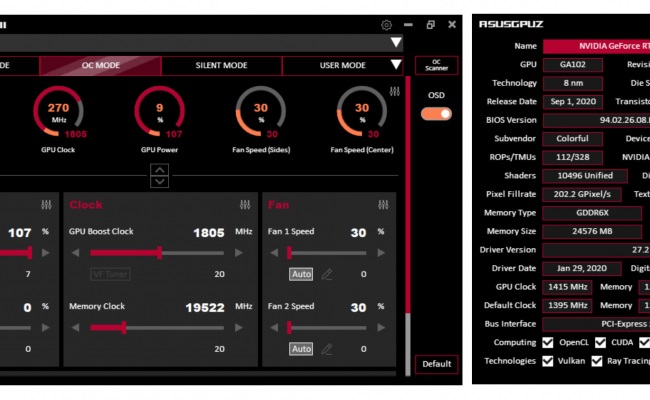The height and width of the screenshot is (400, 650).
Task: Edit Fan 1 Speed curve pencil icon
Action: click(327, 274)
